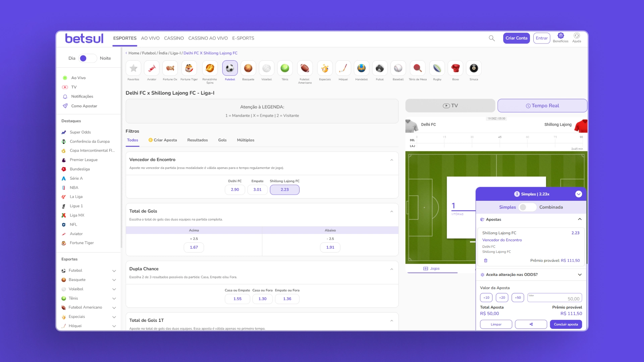Collapse the Total de Gols section
This screenshot has height=362, width=644.
(391, 212)
